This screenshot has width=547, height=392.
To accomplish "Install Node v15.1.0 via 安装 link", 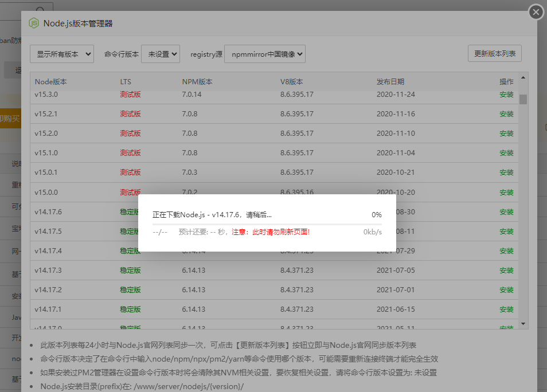I will click(x=506, y=153).
